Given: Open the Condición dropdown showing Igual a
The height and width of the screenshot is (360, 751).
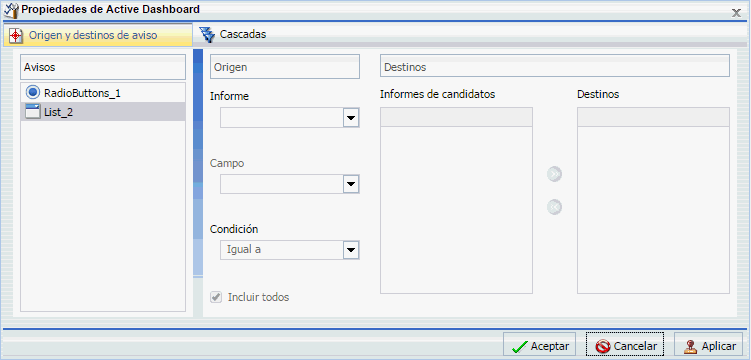Looking at the screenshot, I should pyautogui.click(x=290, y=250).
